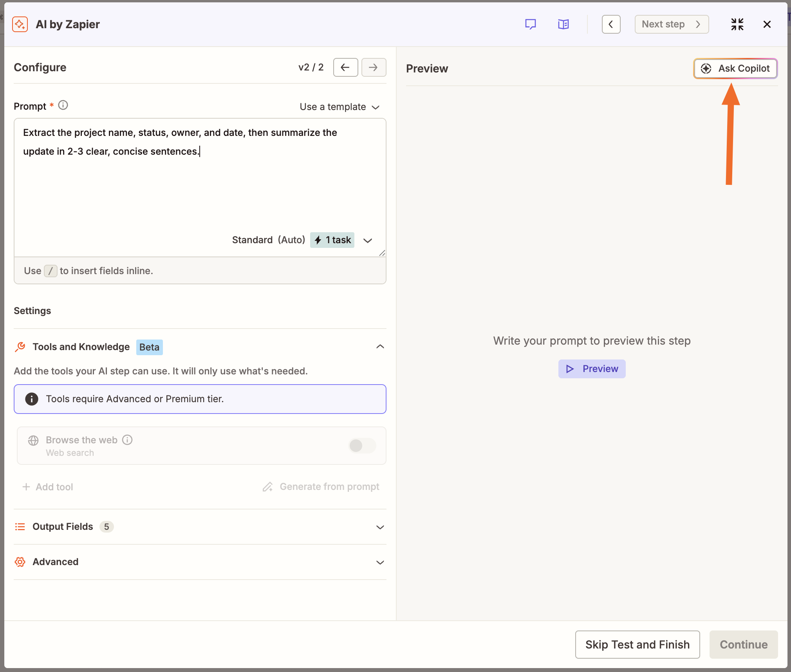791x672 pixels.
Task: Click the tier info circle icon
Action: pyautogui.click(x=32, y=399)
